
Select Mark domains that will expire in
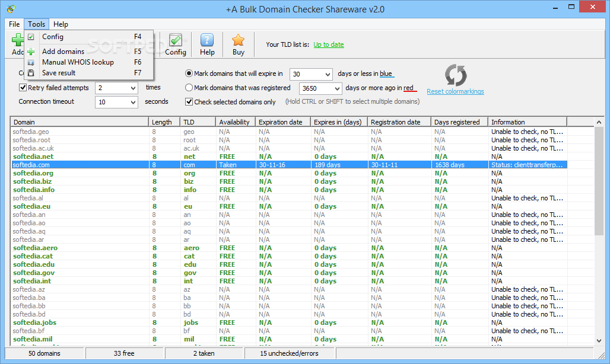pos(189,74)
